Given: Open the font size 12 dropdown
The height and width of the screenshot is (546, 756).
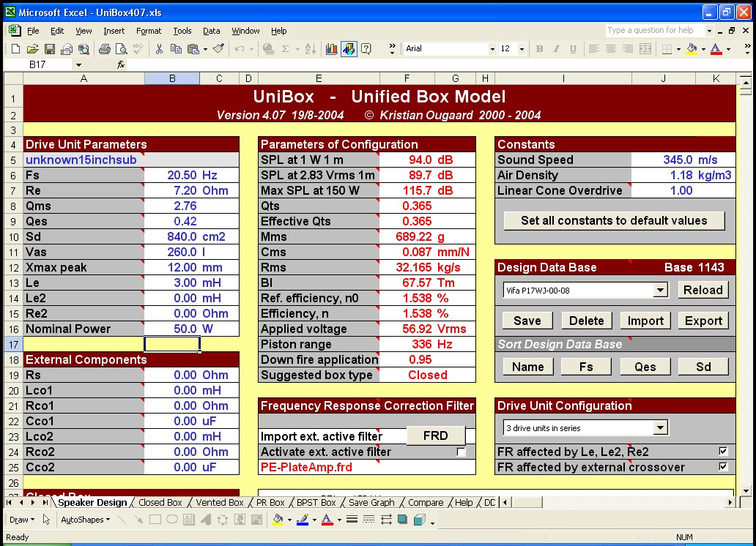Looking at the screenshot, I should pos(522,49).
